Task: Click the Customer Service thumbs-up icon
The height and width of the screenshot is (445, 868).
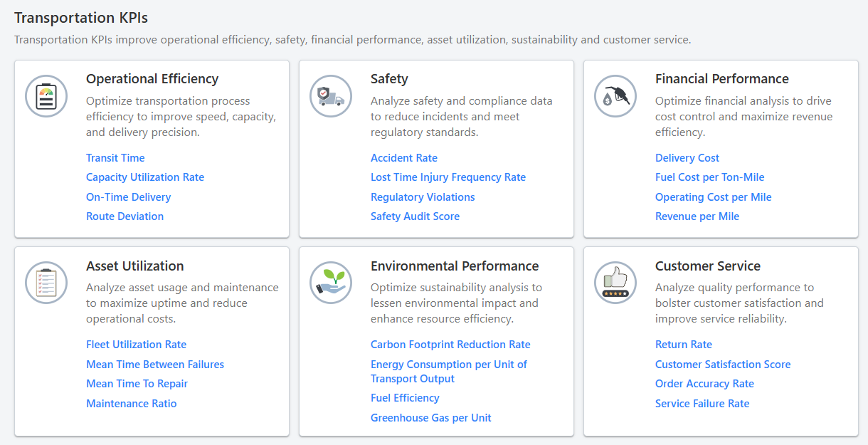Action: 615,283
